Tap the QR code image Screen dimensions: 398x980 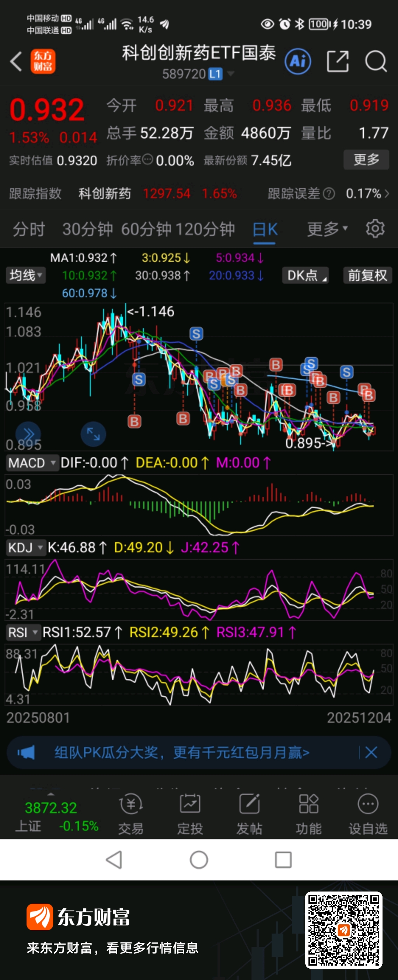[x=343, y=930]
